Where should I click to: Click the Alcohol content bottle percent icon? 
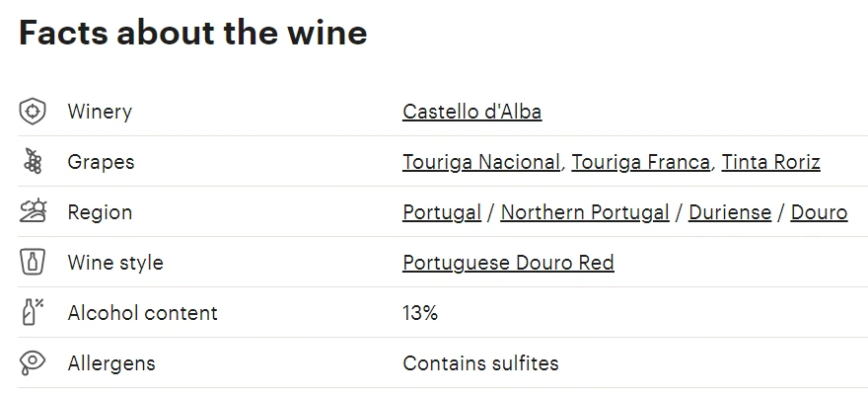(x=33, y=312)
